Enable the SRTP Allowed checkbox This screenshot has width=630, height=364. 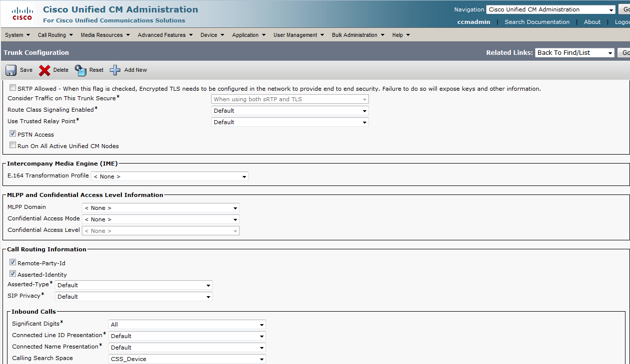(x=12, y=88)
